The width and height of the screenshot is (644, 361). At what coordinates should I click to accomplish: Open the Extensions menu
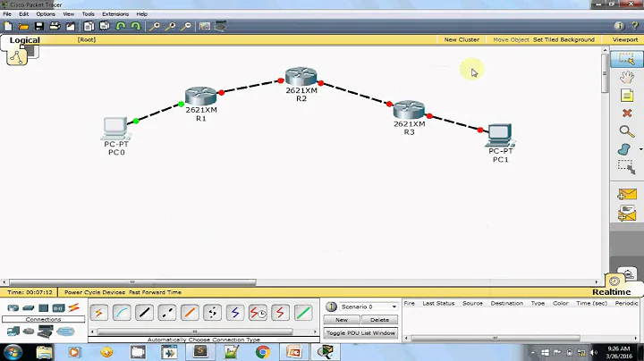115,14
